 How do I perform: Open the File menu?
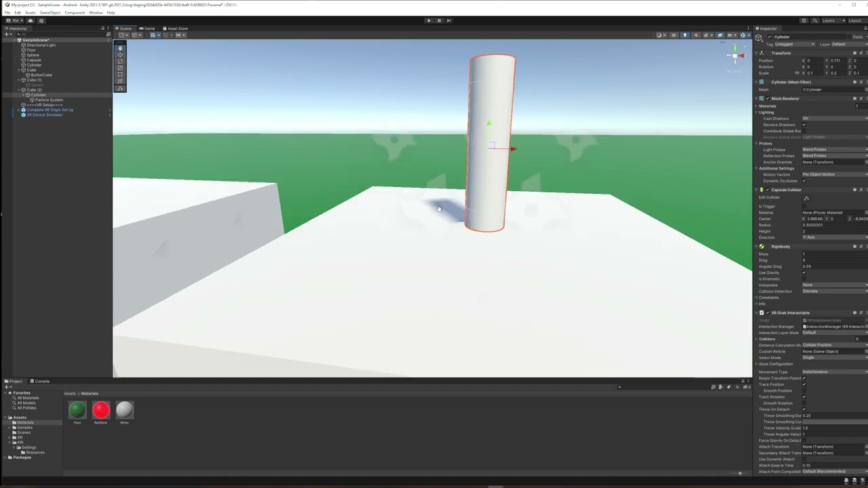(7, 13)
